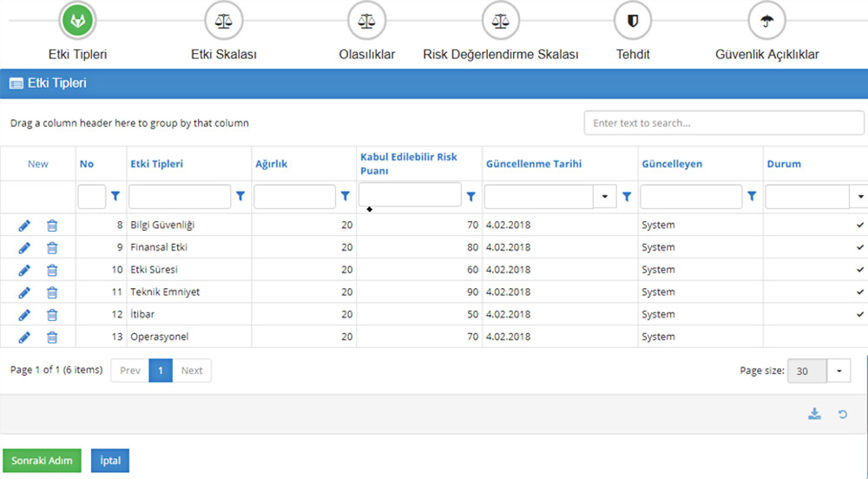This screenshot has width=868, height=479.
Task: Click the filter icon in the Ağırlık column
Action: click(x=345, y=198)
